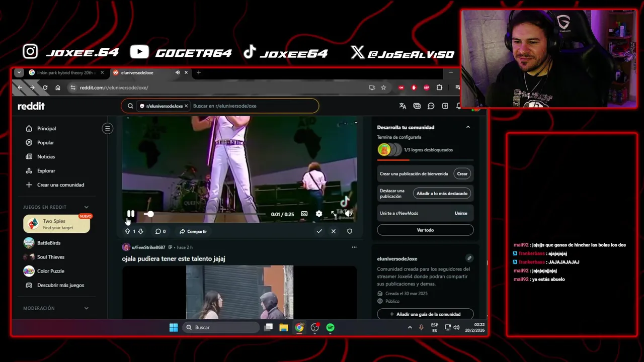Open the Windows Start menu
This screenshot has width=644, height=362.
(x=174, y=327)
